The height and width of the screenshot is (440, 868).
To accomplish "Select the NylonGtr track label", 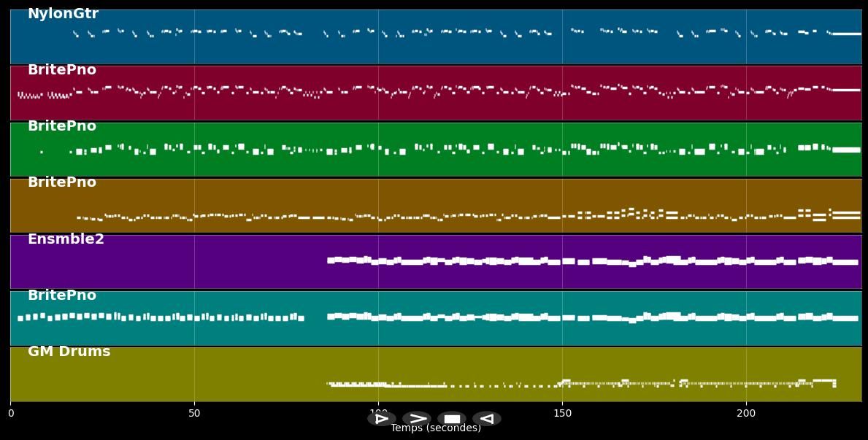I will [63, 14].
